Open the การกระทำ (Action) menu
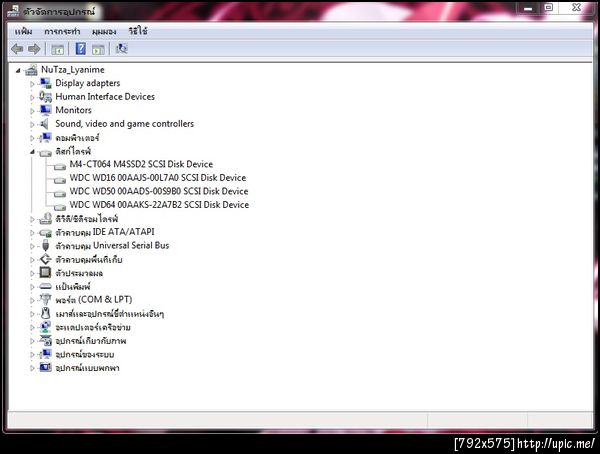 [62, 31]
